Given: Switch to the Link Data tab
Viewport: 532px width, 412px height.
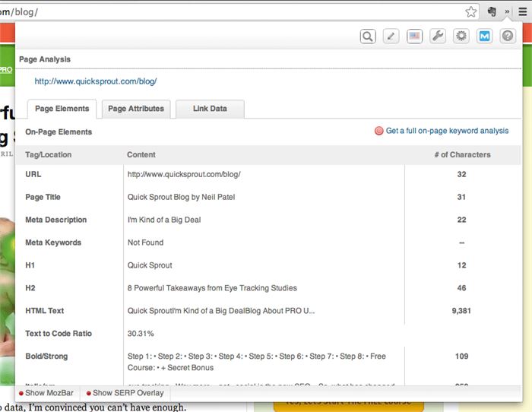Looking at the screenshot, I should point(210,109).
